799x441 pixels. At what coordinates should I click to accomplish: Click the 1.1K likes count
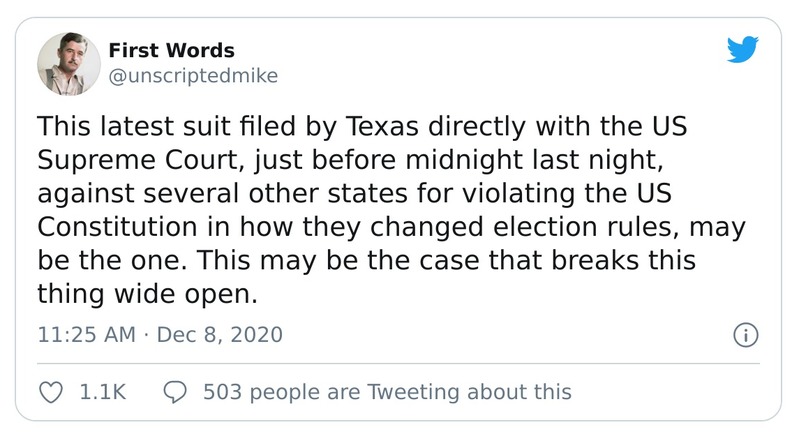click(102, 392)
